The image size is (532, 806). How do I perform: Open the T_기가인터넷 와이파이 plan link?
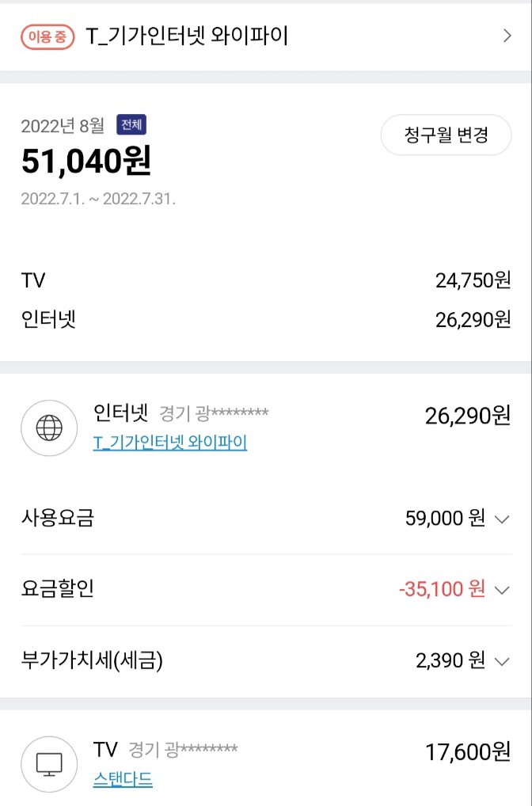(x=170, y=443)
